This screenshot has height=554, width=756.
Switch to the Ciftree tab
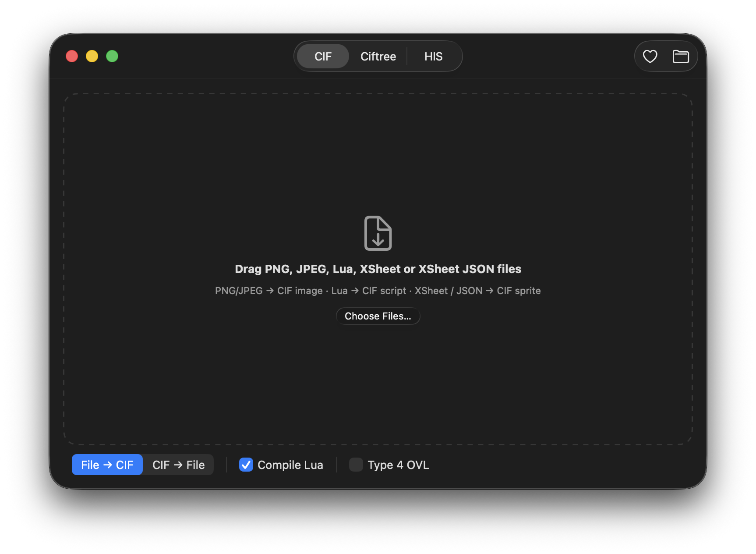[378, 56]
